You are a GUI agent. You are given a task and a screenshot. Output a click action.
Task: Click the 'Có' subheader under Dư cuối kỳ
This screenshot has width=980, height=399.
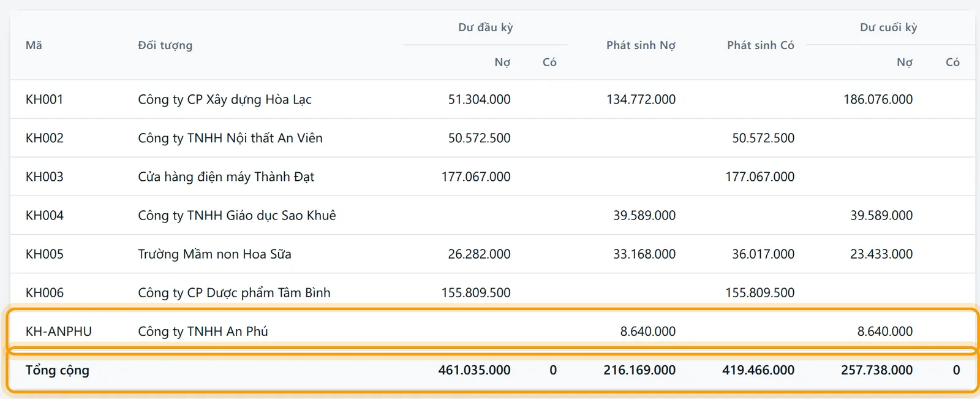tap(952, 63)
